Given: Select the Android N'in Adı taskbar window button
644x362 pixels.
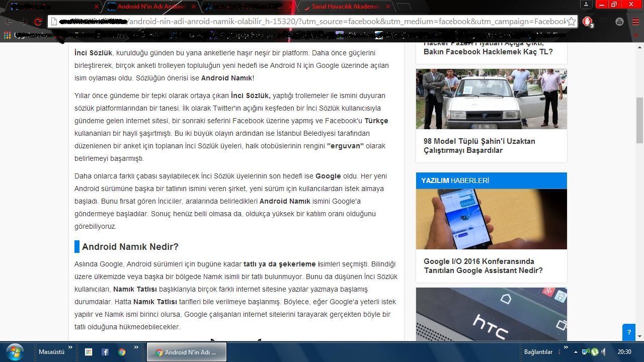Looking at the screenshot, I should 187,352.
